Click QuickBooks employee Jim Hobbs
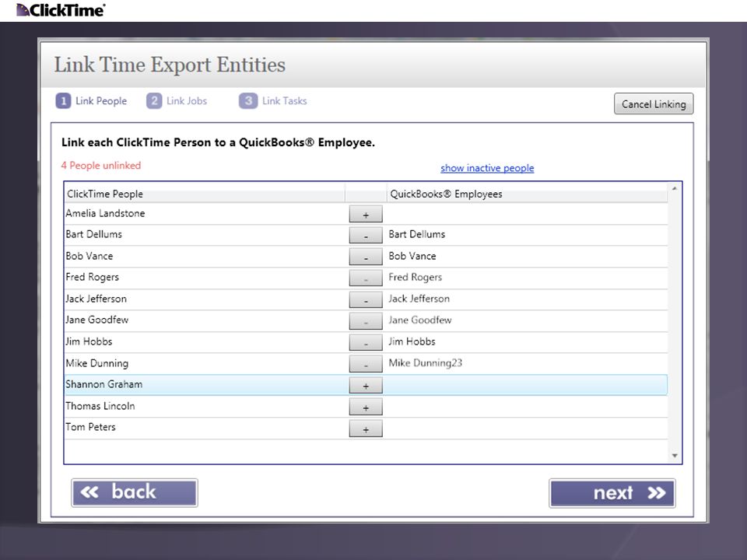This screenshot has width=747, height=560. [412, 341]
